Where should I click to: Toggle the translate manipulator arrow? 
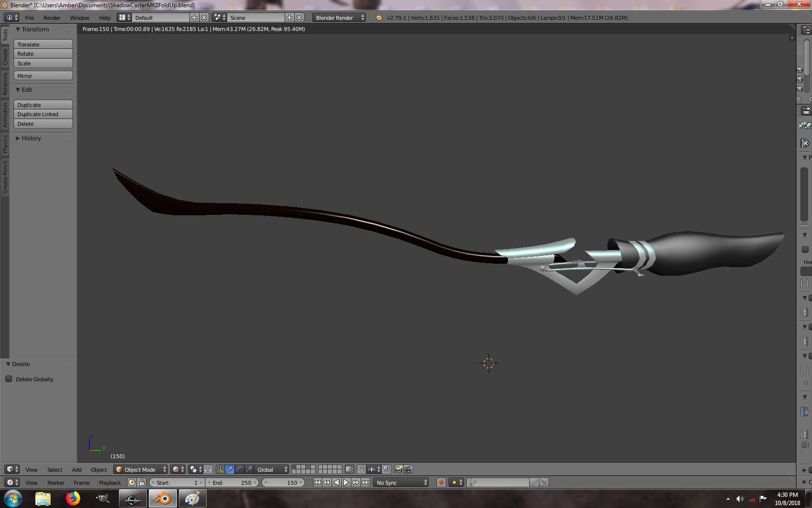230,469
